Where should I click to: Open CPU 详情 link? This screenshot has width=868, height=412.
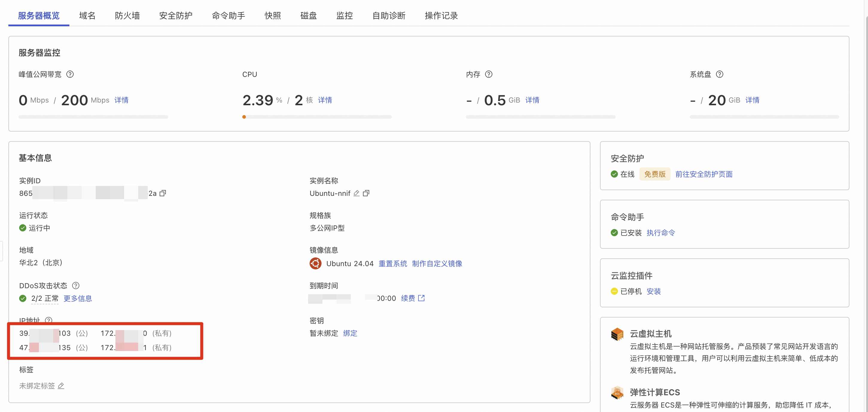[x=325, y=100]
